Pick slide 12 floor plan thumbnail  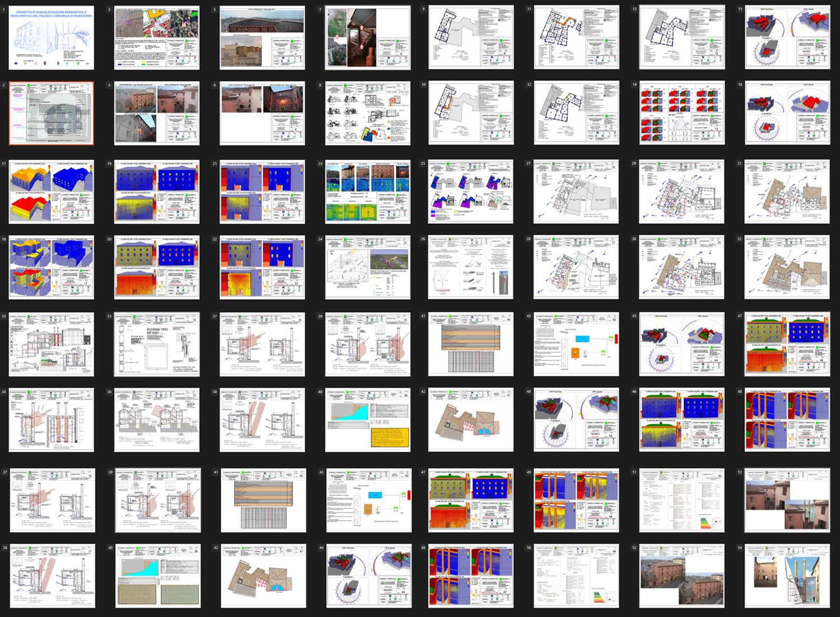577,113
